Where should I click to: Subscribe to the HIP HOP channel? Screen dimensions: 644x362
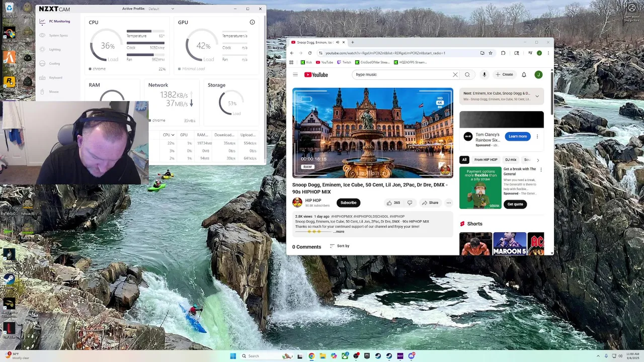coord(348,203)
